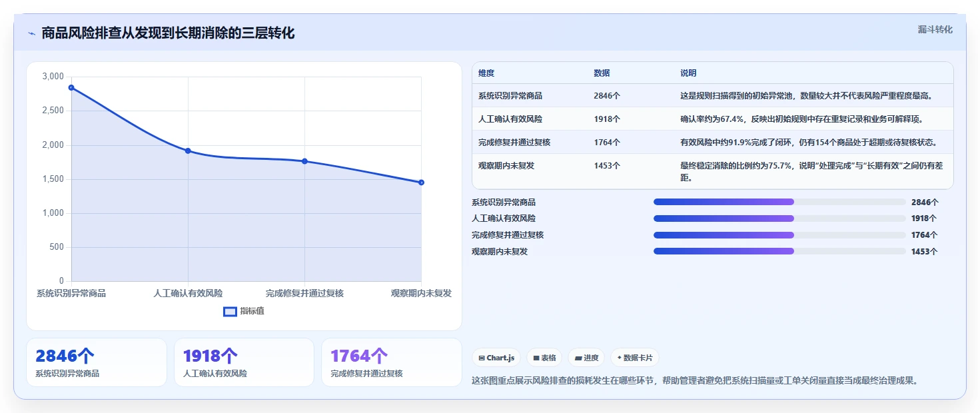
Task: Click the 2846个 progress value label
Action: coord(925,203)
